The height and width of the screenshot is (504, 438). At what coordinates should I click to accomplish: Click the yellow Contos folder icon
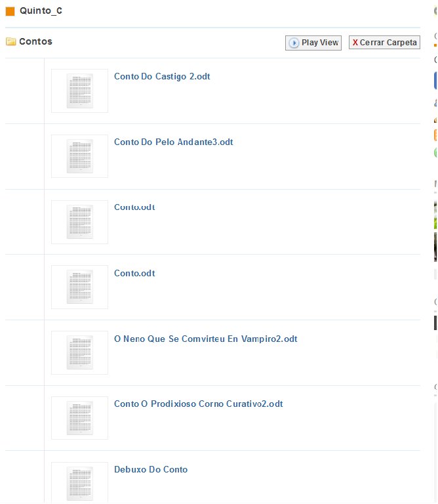click(x=10, y=42)
